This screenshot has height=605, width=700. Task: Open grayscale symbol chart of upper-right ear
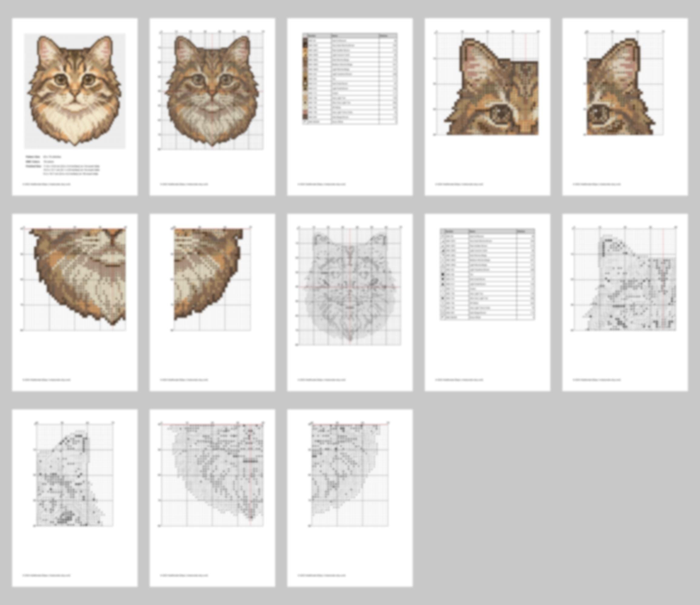coord(75,498)
